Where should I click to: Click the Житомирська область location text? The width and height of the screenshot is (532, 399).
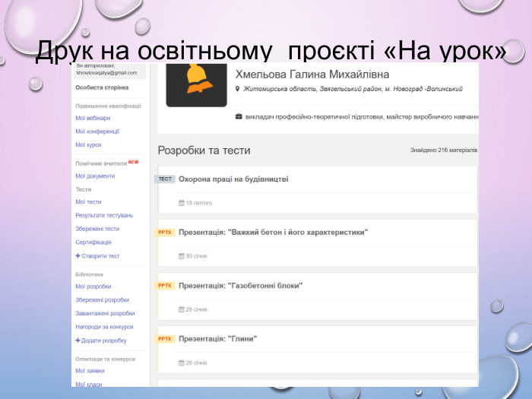tap(353, 89)
